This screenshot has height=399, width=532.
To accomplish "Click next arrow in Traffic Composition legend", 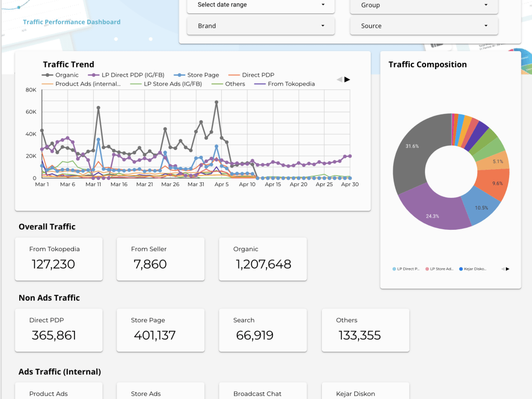I will 508,269.
